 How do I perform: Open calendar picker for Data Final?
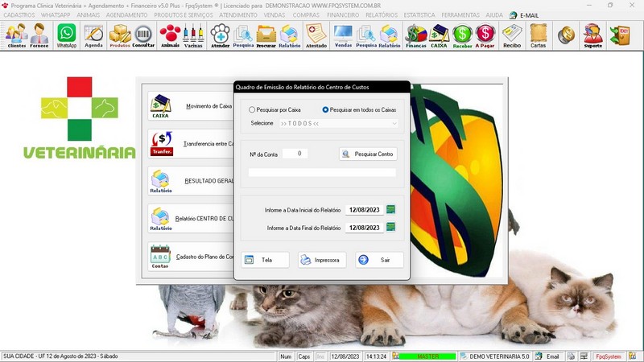point(390,228)
